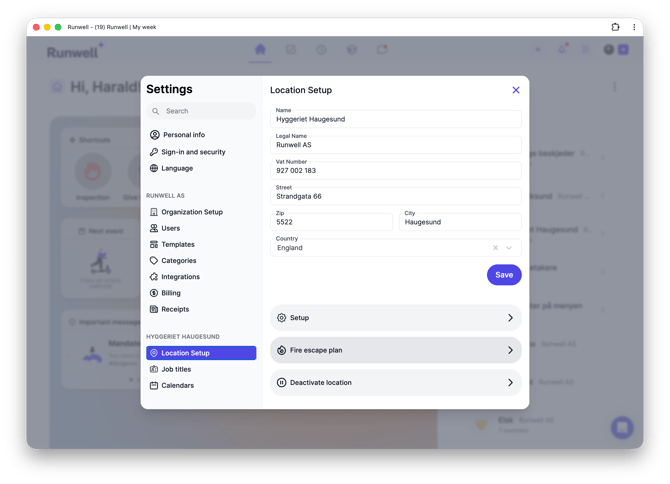Click the page three-dot menu behind dialog
670x484 pixels.
tap(614, 87)
